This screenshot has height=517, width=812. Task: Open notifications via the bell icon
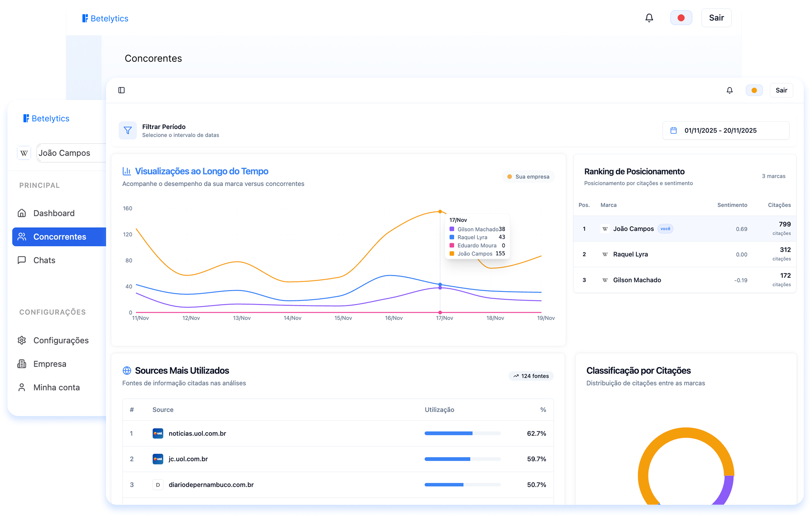(x=730, y=90)
